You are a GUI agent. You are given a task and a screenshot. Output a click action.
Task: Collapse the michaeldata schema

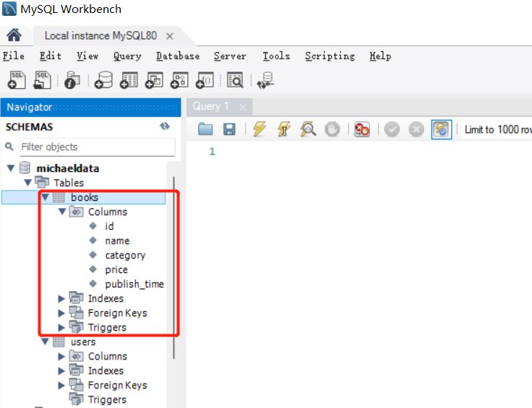pyautogui.click(x=11, y=168)
